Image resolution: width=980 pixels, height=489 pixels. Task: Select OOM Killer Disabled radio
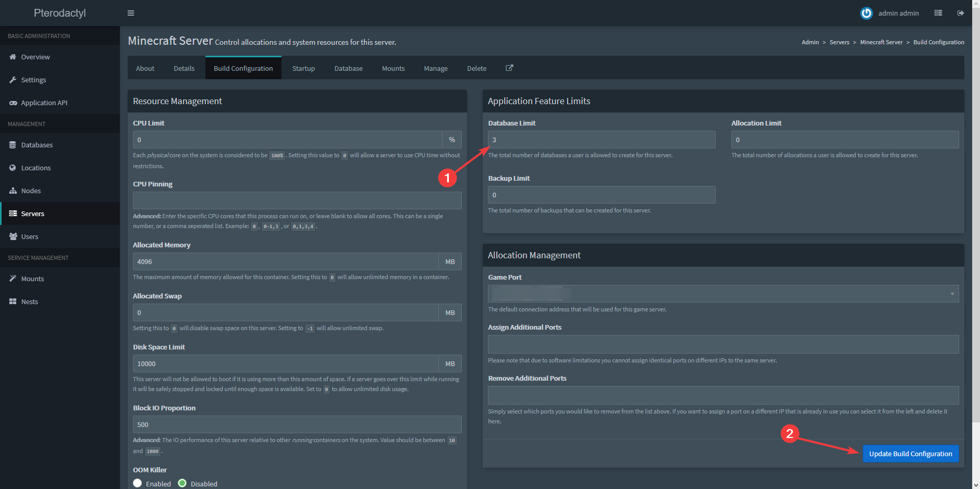(x=182, y=483)
